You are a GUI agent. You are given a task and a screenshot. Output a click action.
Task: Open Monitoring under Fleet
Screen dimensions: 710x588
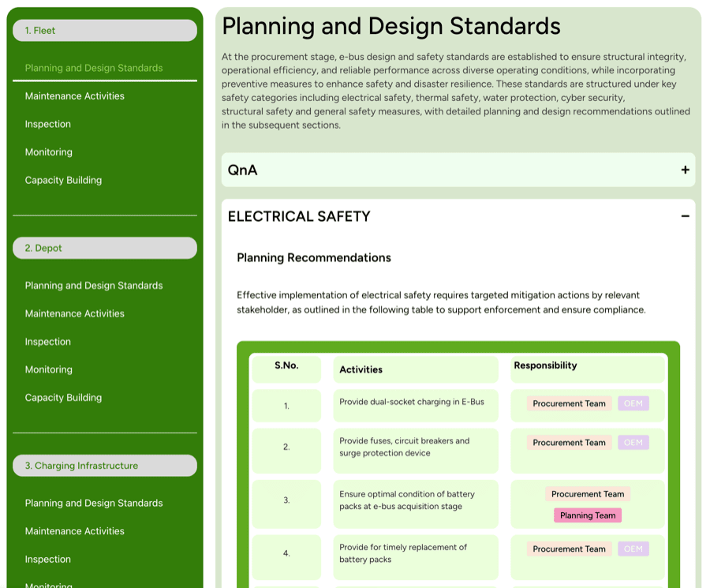pos(48,152)
